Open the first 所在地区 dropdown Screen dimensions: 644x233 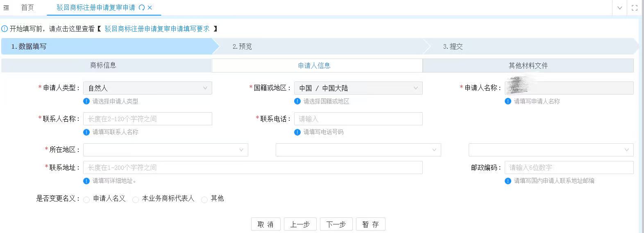tap(166, 150)
